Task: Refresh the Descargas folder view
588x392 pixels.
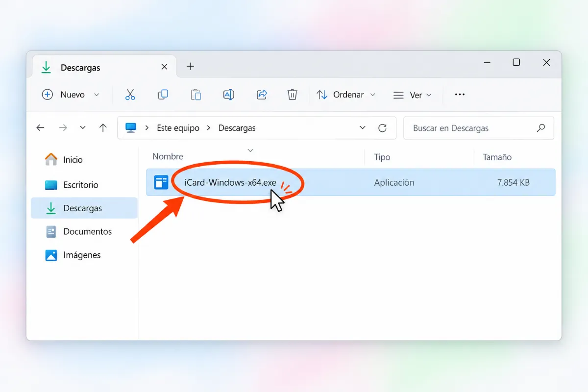Action: point(383,128)
